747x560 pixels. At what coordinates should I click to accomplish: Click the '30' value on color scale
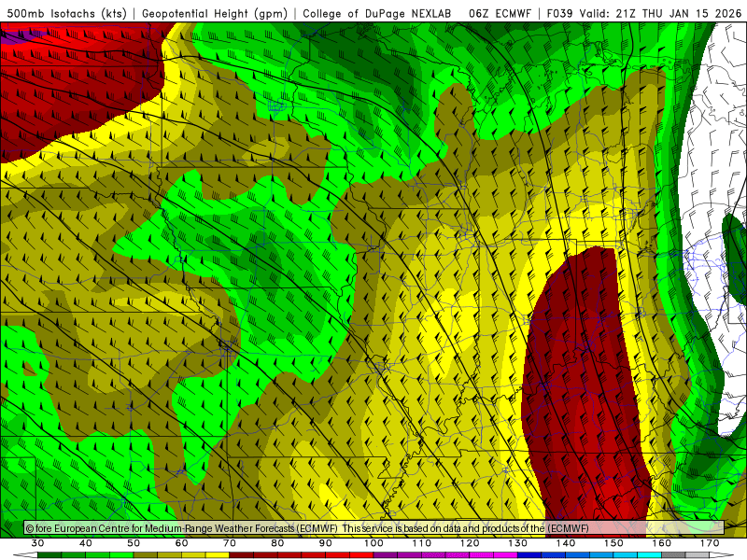37,543
